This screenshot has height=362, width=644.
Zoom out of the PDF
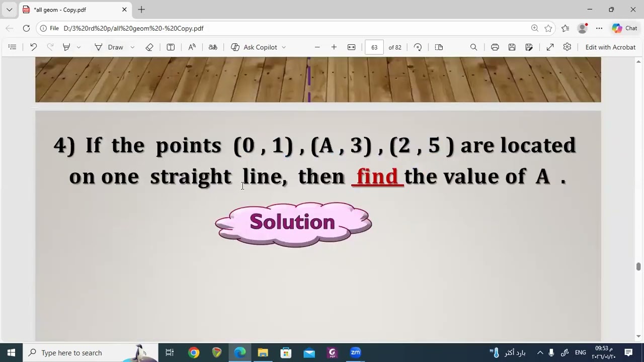pyautogui.click(x=317, y=47)
